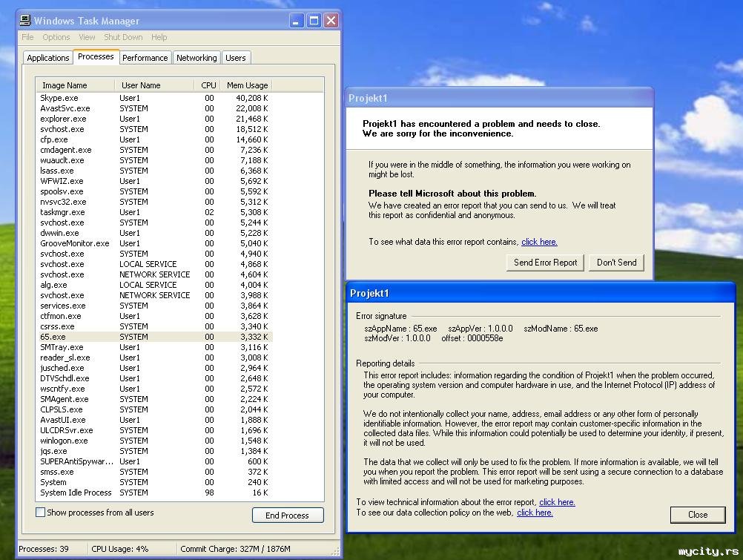This screenshot has height=560, width=743.
Task: Open link to see error report data contents
Action: tap(539, 242)
